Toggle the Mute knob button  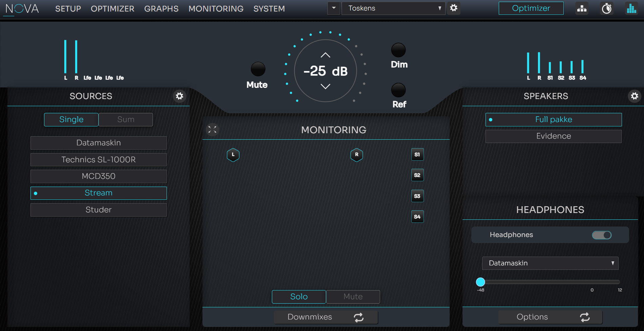[258, 69]
